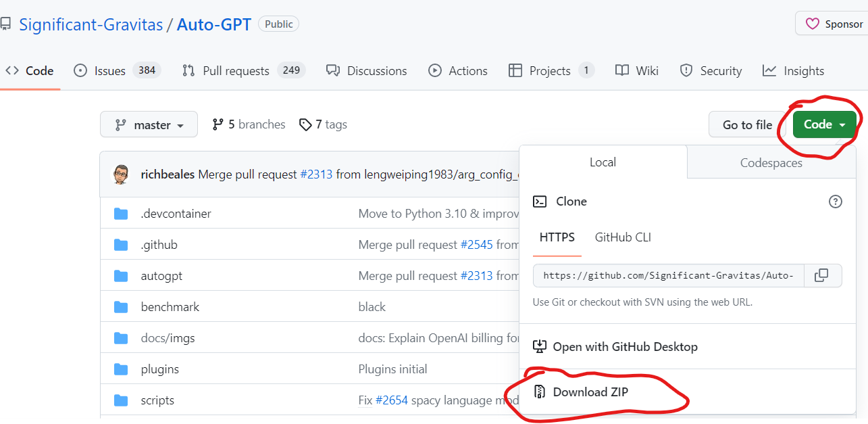Select the GitHub CLI clone option
The width and height of the screenshot is (868, 424).
click(x=623, y=237)
